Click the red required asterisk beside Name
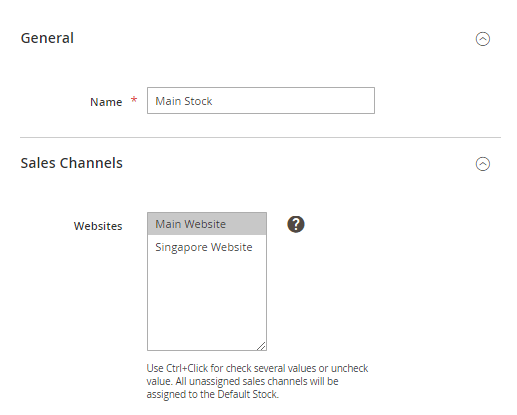The image size is (517, 415). pos(134,99)
